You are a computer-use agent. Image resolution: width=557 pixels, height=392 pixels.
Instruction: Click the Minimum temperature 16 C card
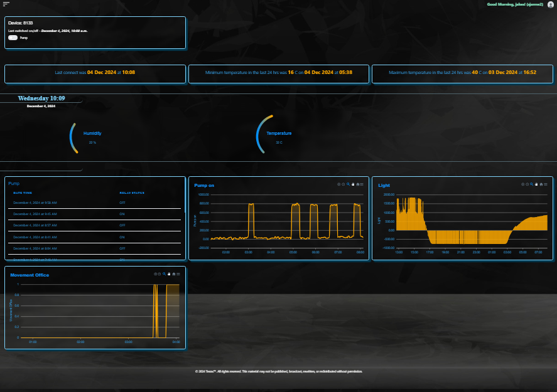pyautogui.click(x=279, y=74)
